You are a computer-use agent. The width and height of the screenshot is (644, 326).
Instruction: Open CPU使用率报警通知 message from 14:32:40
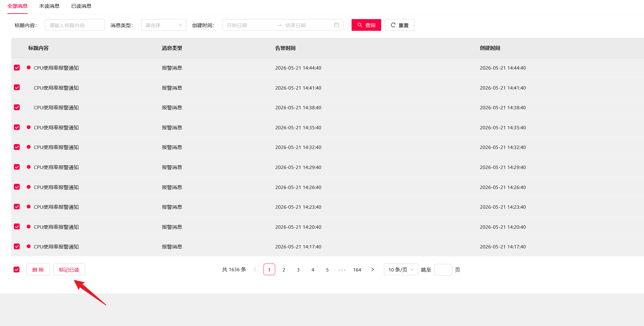pos(56,147)
